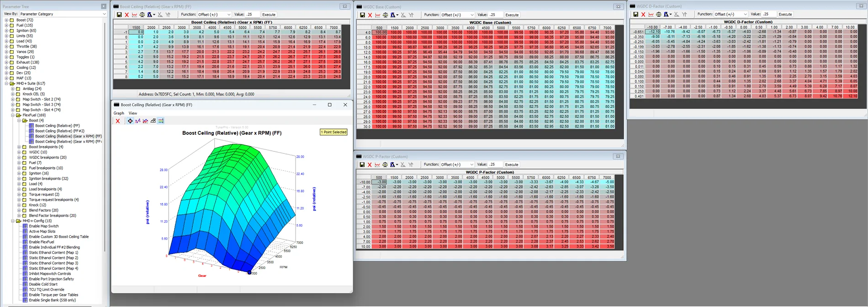Image resolution: width=868 pixels, height=307 pixels.
Task: Expand the Ignition (65) tree category
Action: point(6,31)
